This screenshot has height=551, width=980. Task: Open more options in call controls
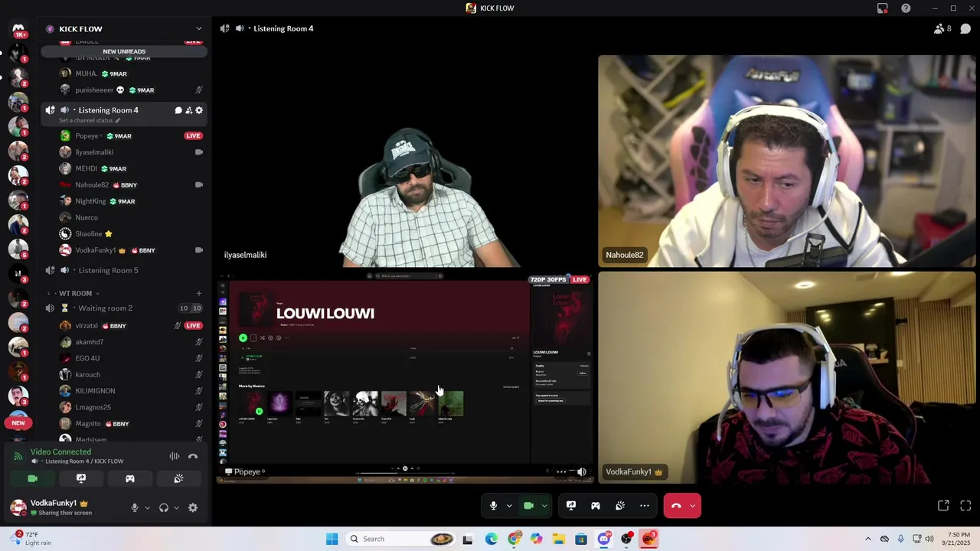[x=645, y=505]
